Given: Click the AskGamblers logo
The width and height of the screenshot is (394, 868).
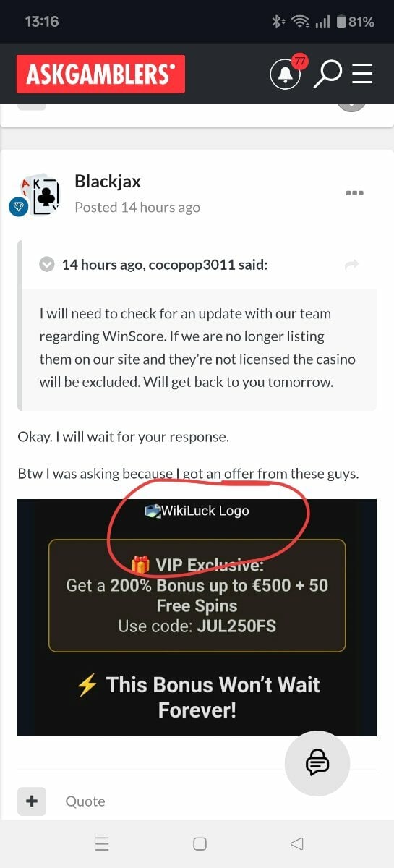Looking at the screenshot, I should 100,74.
